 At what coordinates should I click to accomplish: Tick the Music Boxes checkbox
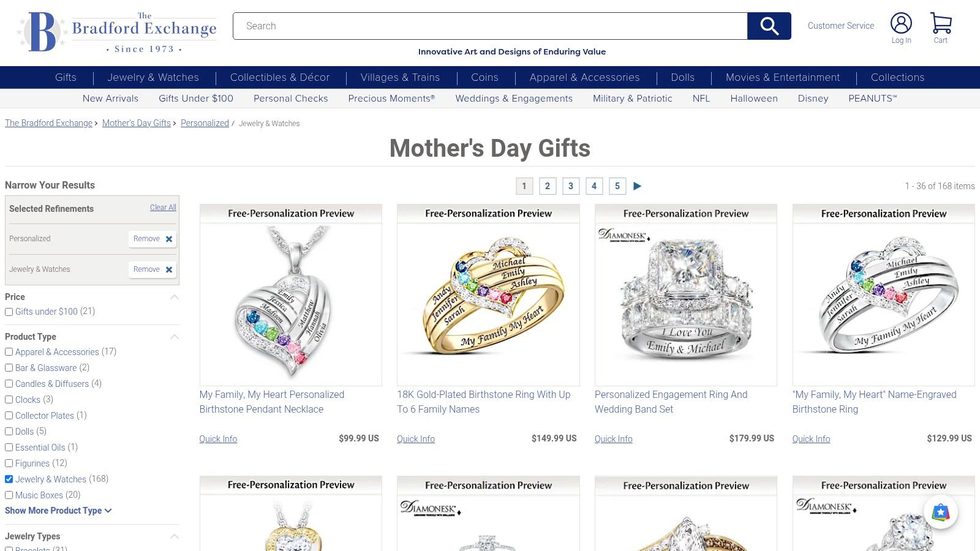(x=9, y=495)
